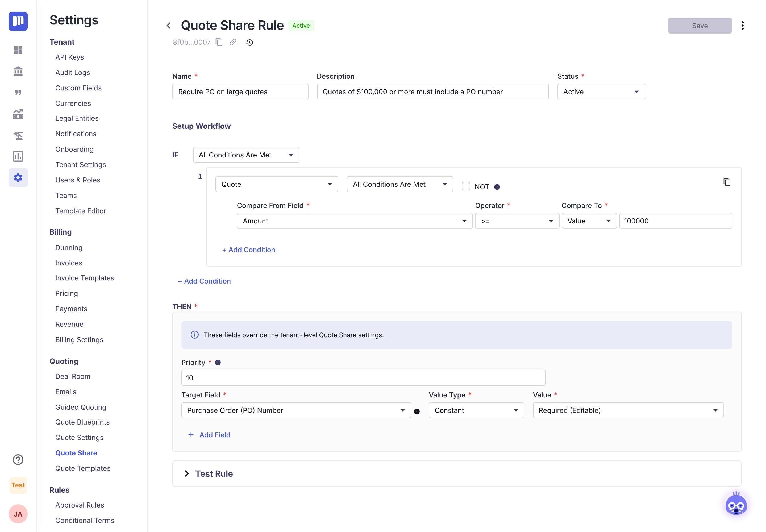This screenshot has width=766, height=532.
Task: Click the Compare To value 100000 field
Action: coord(676,221)
